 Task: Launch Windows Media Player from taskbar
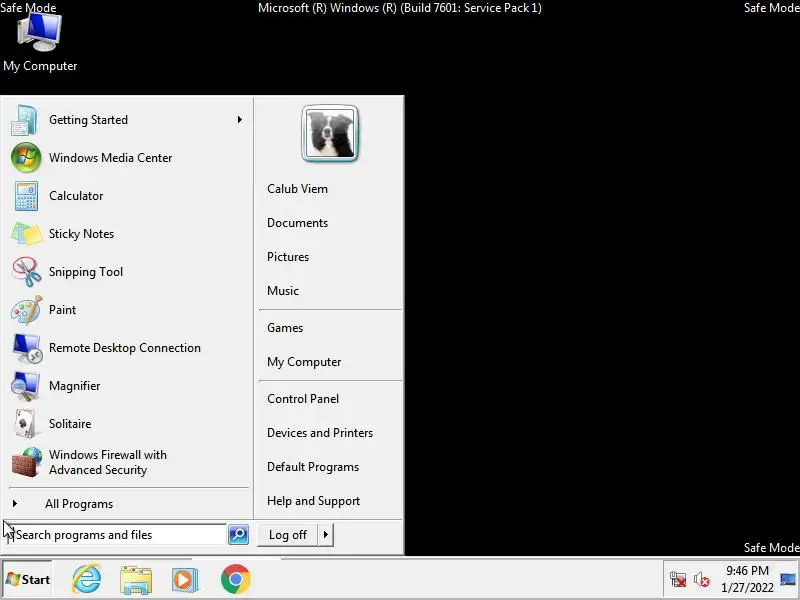click(185, 580)
